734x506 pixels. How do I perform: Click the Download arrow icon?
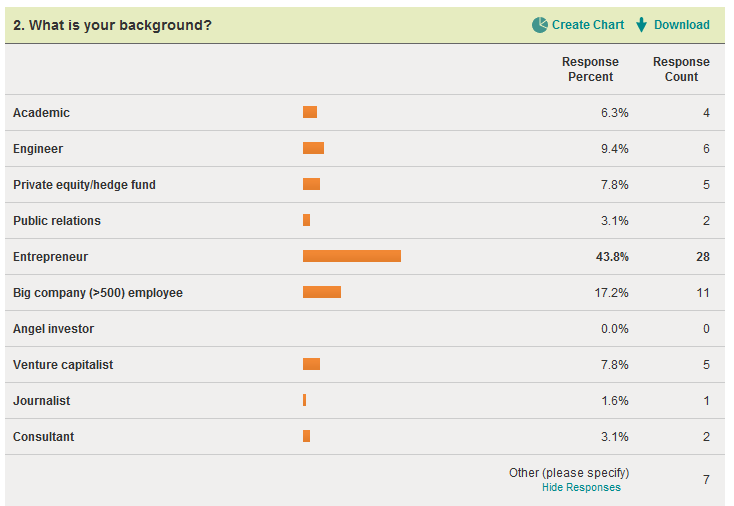point(642,25)
